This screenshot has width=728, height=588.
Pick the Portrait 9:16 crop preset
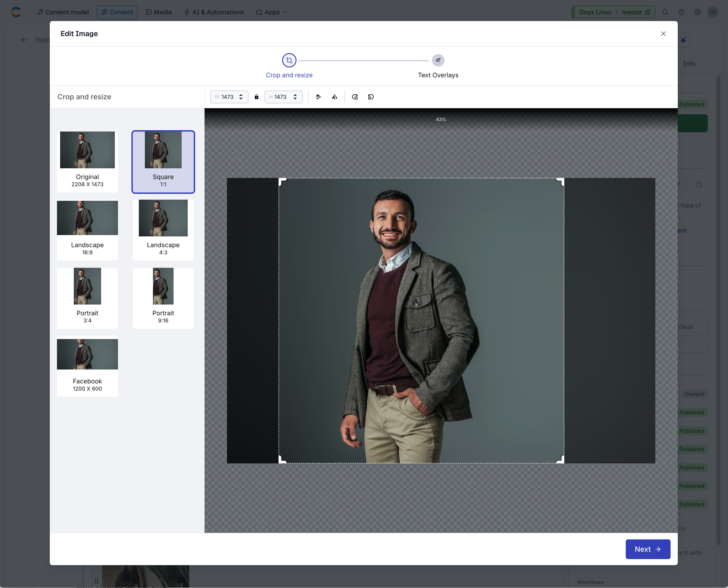click(x=163, y=298)
